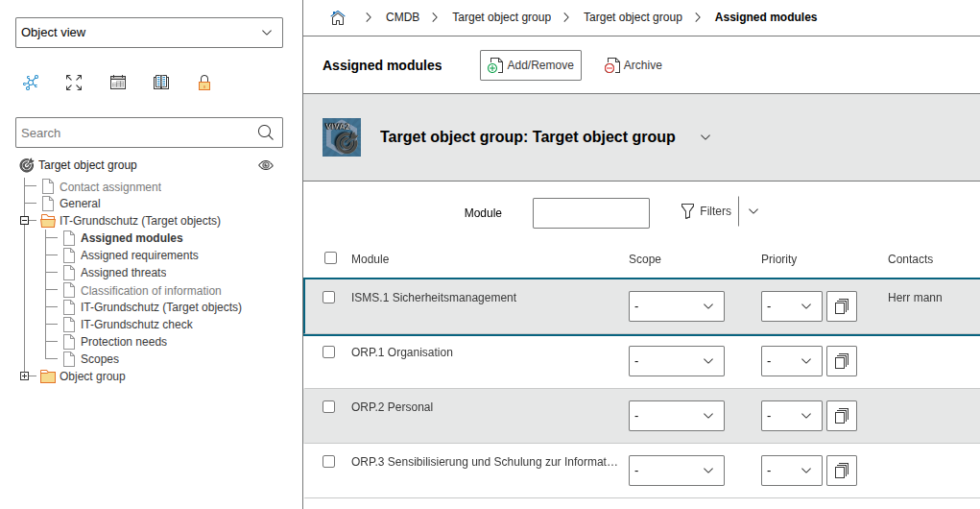Screen dimensions: 980x509
Task: Click the orange lock icon
Action: click(x=204, y=83)
